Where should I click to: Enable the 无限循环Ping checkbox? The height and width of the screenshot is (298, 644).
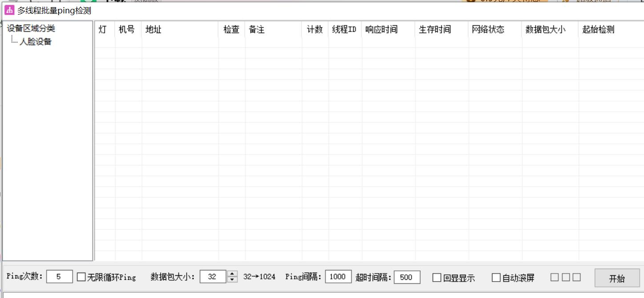tap(81, 277)
